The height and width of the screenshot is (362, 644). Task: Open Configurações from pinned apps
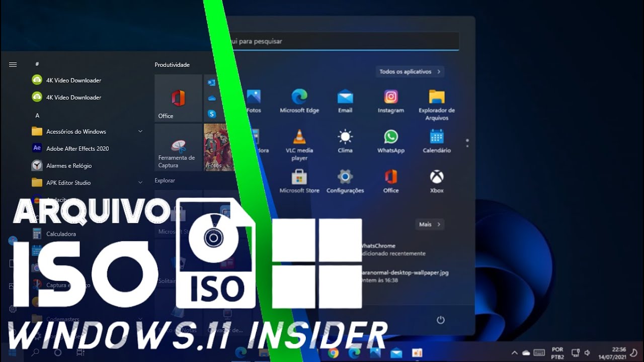[345, 181]
